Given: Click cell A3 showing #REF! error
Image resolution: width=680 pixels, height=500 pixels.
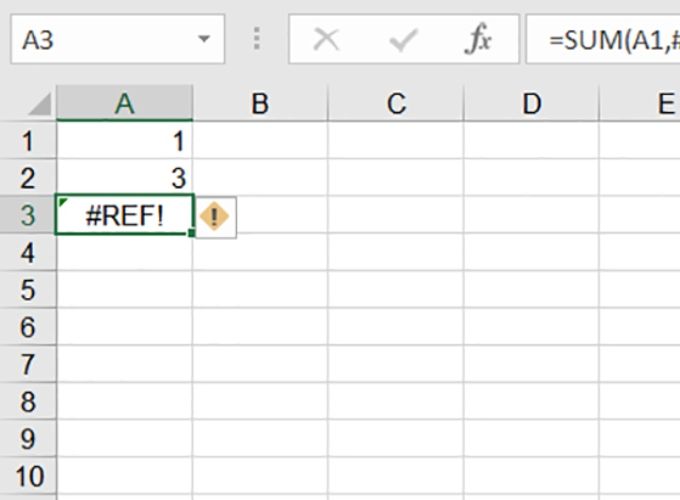Looking at the screenshot, I should pos(124,216).
